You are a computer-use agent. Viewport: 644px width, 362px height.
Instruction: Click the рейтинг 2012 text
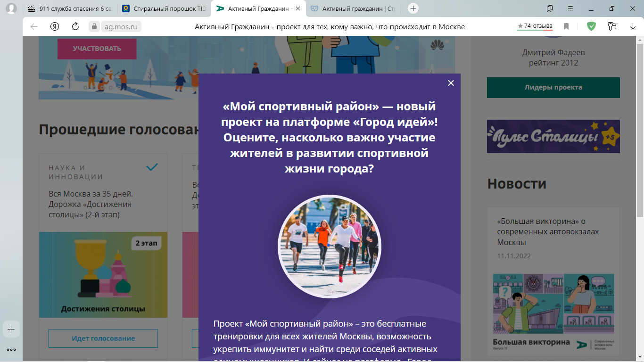(x=553, y=63)
